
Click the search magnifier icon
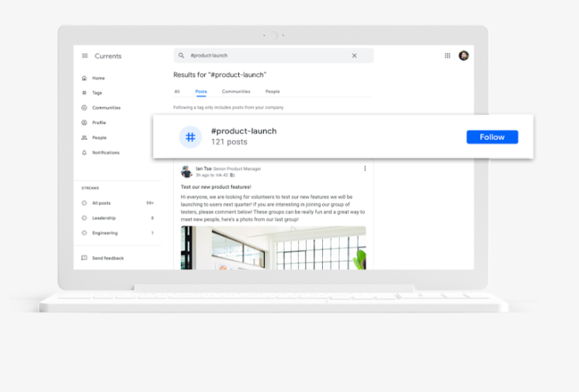tap(182, 55)
